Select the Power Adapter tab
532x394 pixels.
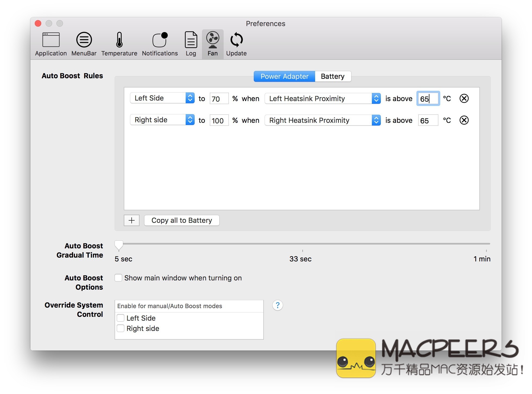point(284,76)
